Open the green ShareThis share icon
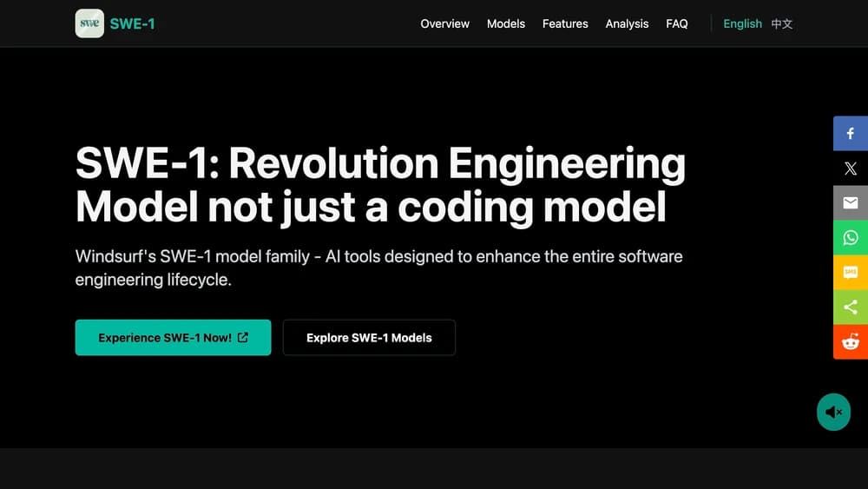This screenshot has width=868, height=489. [x=851, y=307]
